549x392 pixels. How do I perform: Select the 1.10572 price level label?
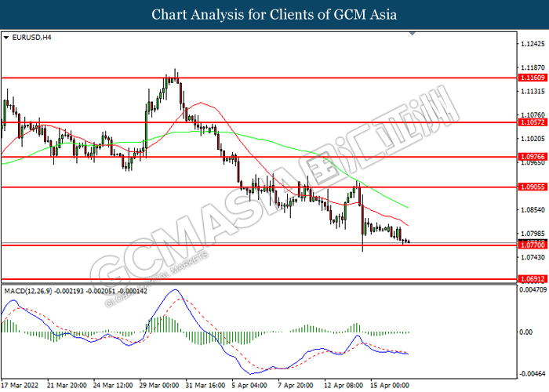point(532,122)
